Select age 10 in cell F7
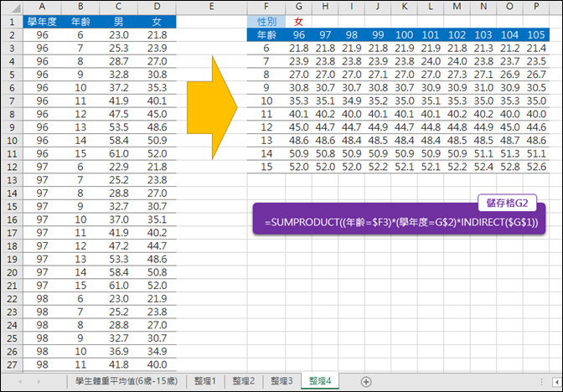This screenshot has width=563, height=392. (266, 101)
